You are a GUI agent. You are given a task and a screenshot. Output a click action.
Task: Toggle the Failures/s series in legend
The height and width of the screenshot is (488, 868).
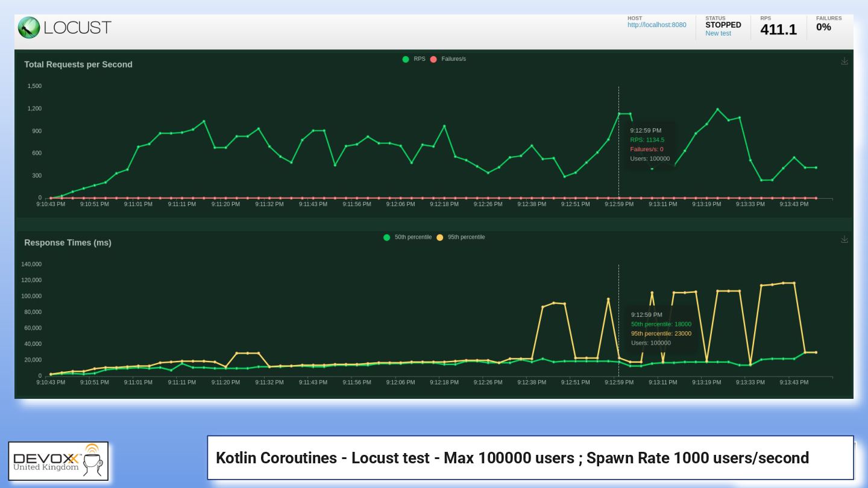coord(448,59)
